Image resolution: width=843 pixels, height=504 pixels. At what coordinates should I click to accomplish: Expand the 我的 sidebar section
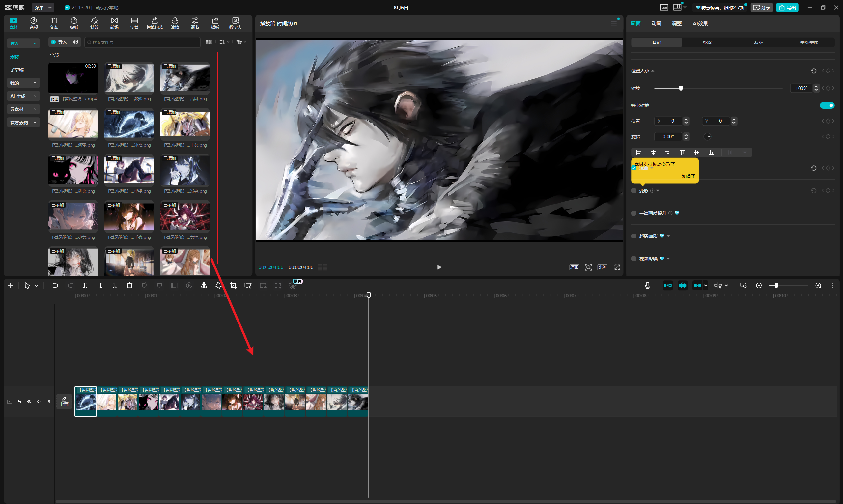click(23, 83)
